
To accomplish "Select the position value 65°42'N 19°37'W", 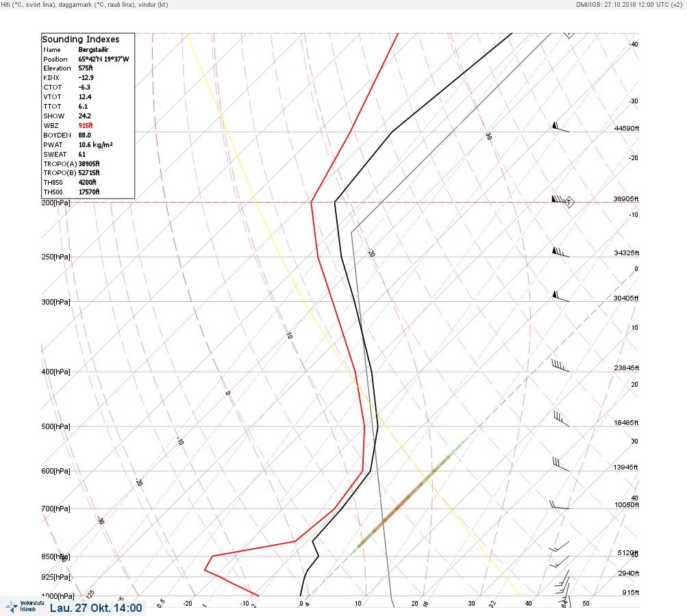I will coord(104,59).
